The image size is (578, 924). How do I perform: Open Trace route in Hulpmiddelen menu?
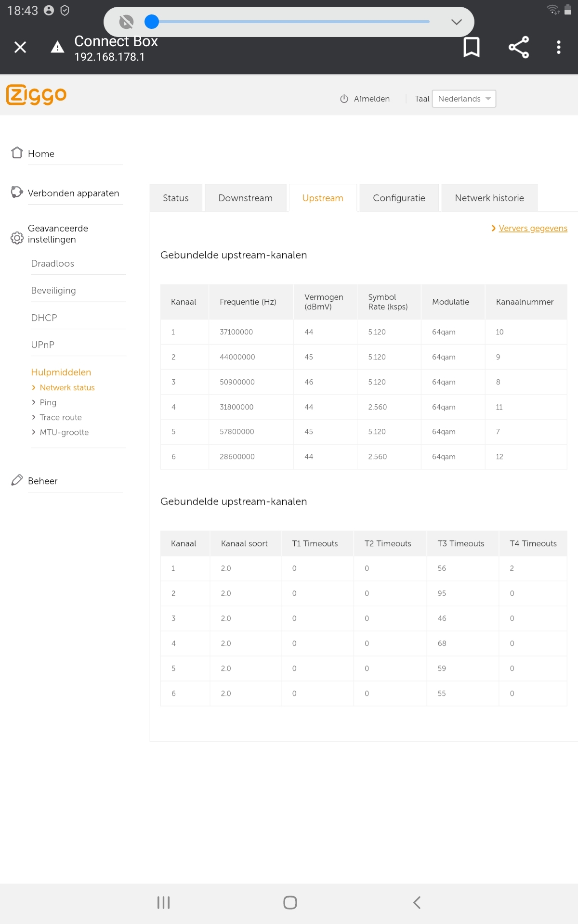pyautogui.click(x=61, y=417)
